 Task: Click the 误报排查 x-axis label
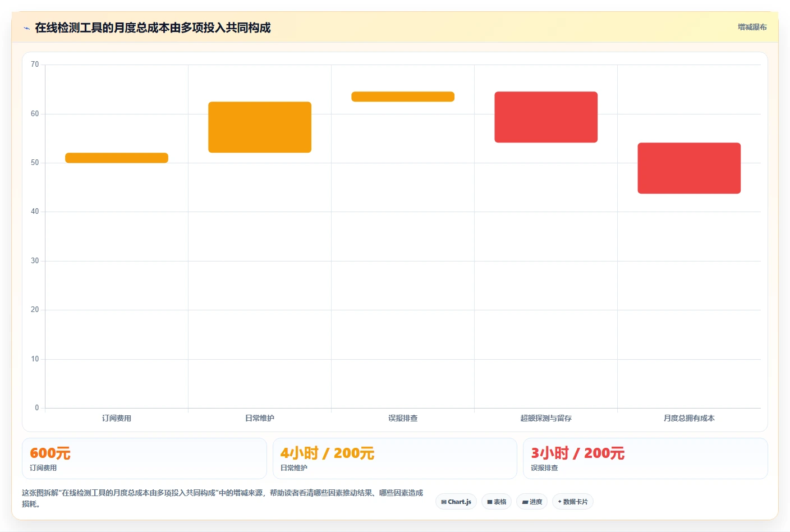tap(403, 418)
